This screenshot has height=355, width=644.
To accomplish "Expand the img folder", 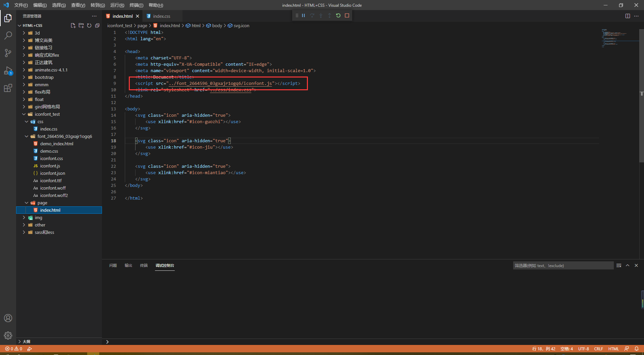I will (x=24, y=217).
